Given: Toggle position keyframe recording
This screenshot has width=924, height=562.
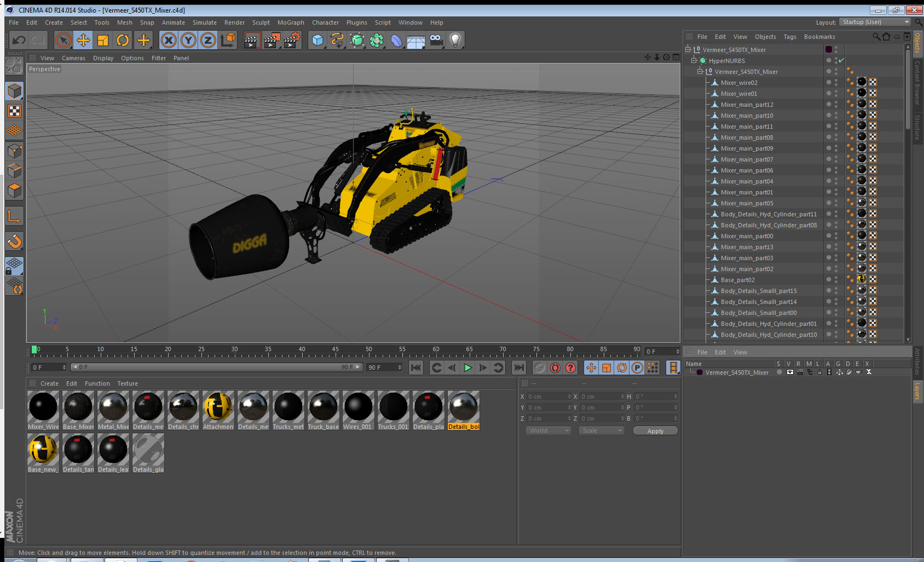Looking at the screenshot, I should [591, 368].
